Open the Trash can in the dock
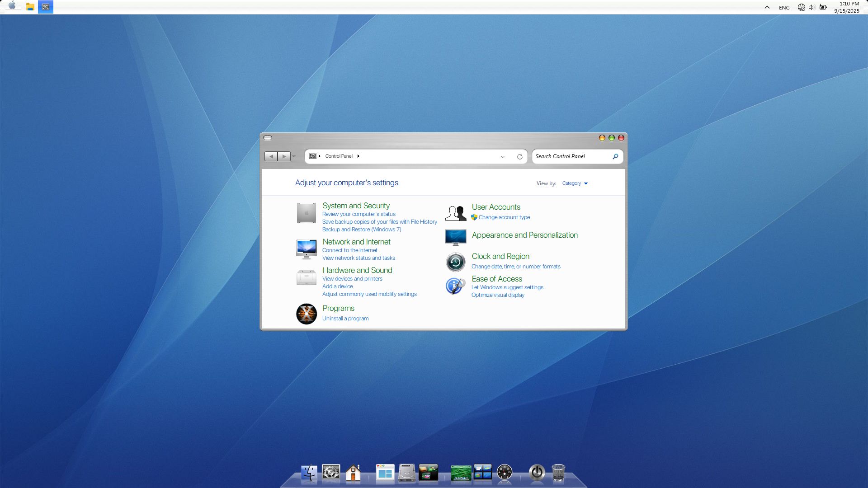Viewport: 868px width, 488px height. 558,473
